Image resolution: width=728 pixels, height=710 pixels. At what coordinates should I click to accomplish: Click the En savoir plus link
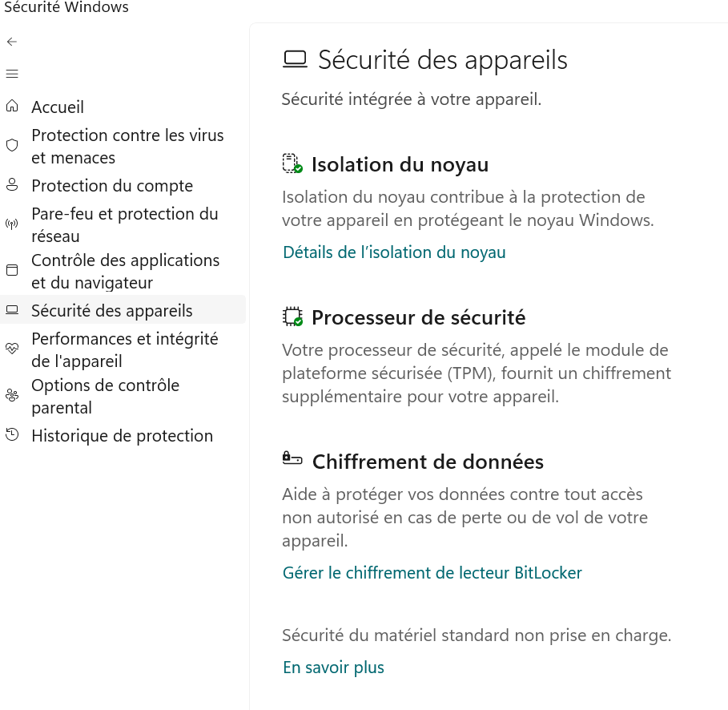tap(333, 668)
